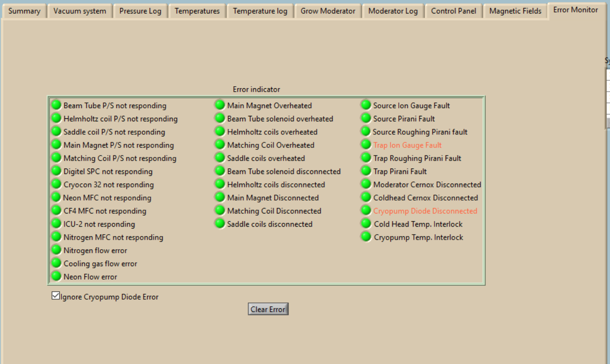Click the CF4 MFC not responding LED

click(x=56, y=210)
